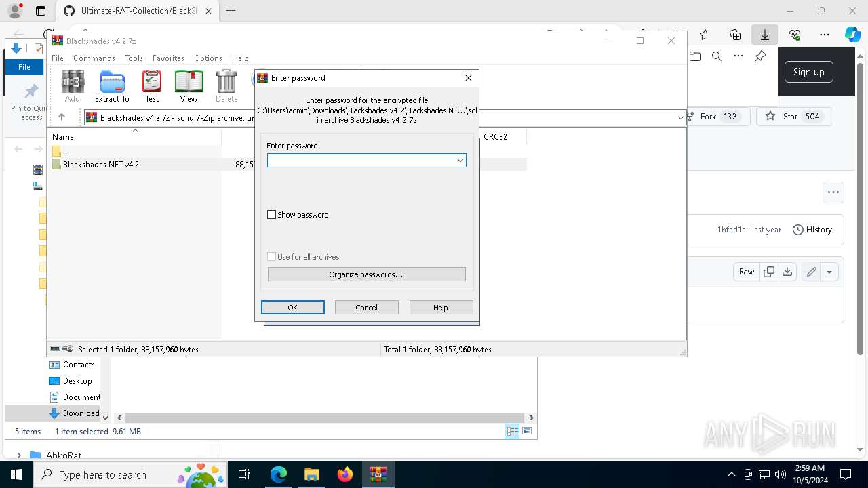868x488 pixels.
Task: Open browser Collections icon
Action: (x=735, y=35)
